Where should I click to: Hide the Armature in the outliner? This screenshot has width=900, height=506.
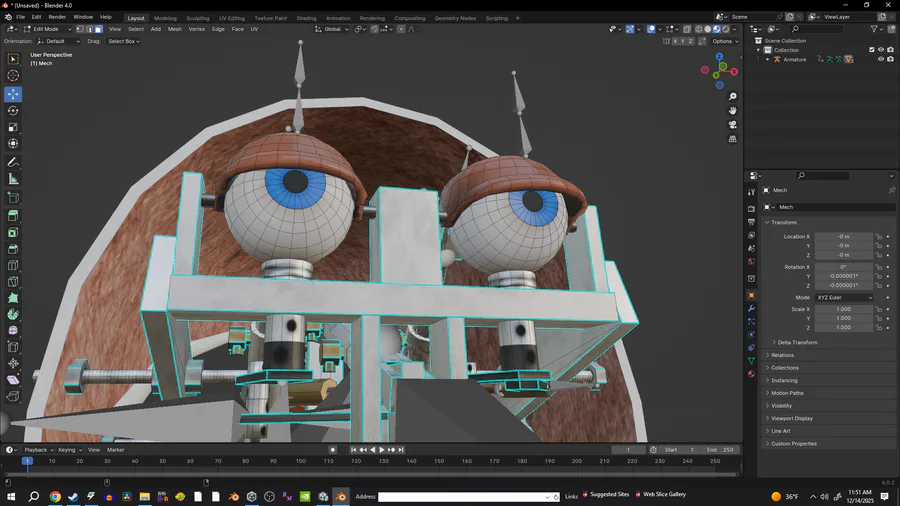click(x=881, y=59)
